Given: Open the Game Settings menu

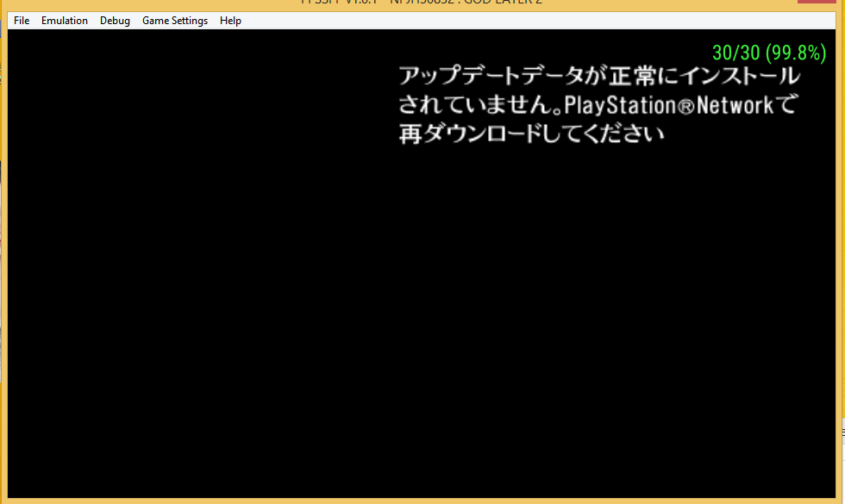Looking at the screenshot, I should point(174,21).
